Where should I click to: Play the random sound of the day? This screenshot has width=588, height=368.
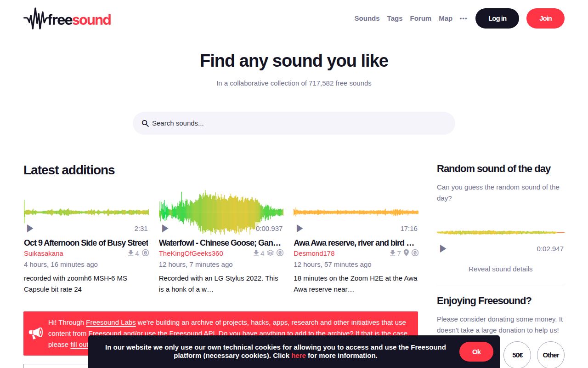coord(442,248)
